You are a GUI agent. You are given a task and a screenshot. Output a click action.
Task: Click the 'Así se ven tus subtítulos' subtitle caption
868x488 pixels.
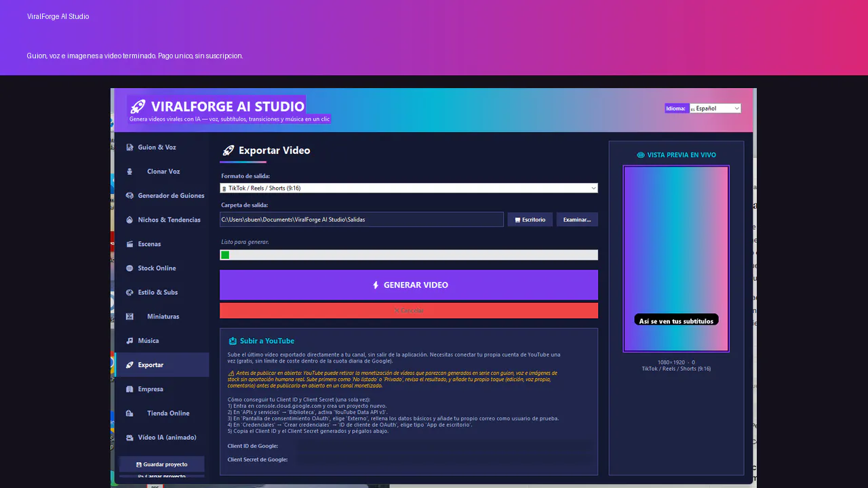tap(676, 321)
